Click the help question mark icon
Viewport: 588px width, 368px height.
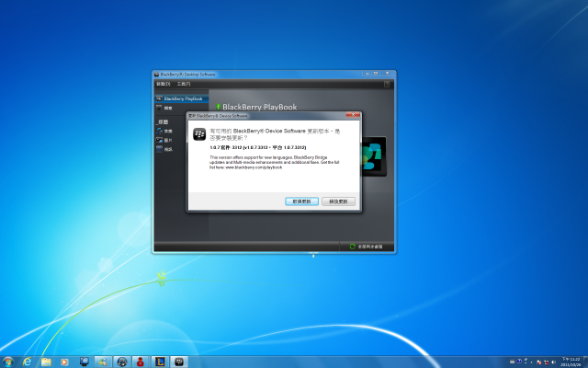(387, 84)
